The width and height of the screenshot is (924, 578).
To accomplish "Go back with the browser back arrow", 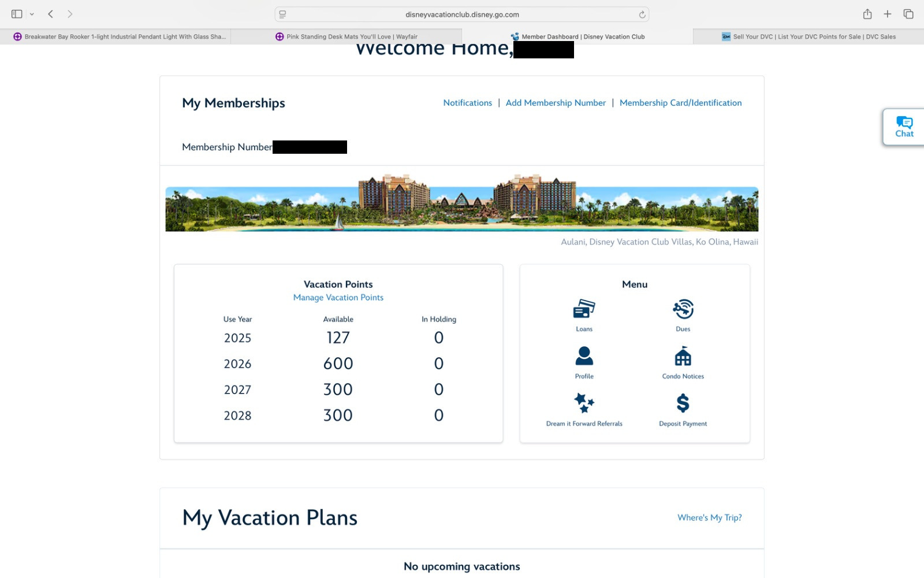I will (51, 14).
